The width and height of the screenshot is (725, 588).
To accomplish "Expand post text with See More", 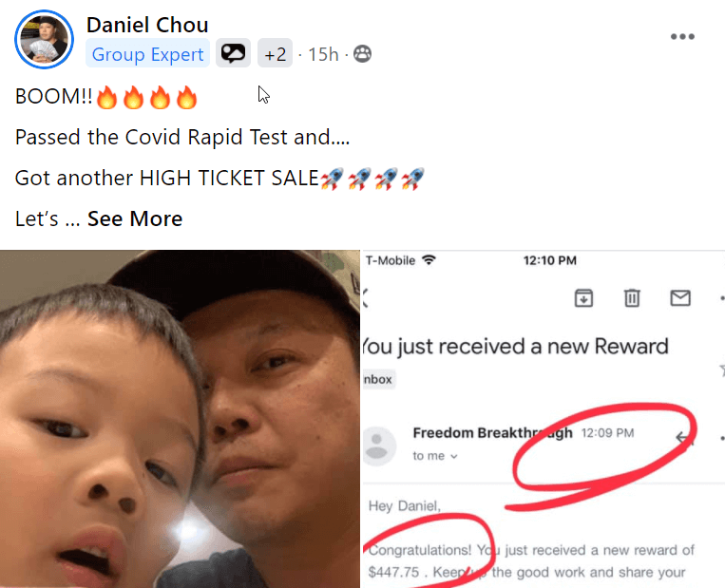I will pos(135,218).
